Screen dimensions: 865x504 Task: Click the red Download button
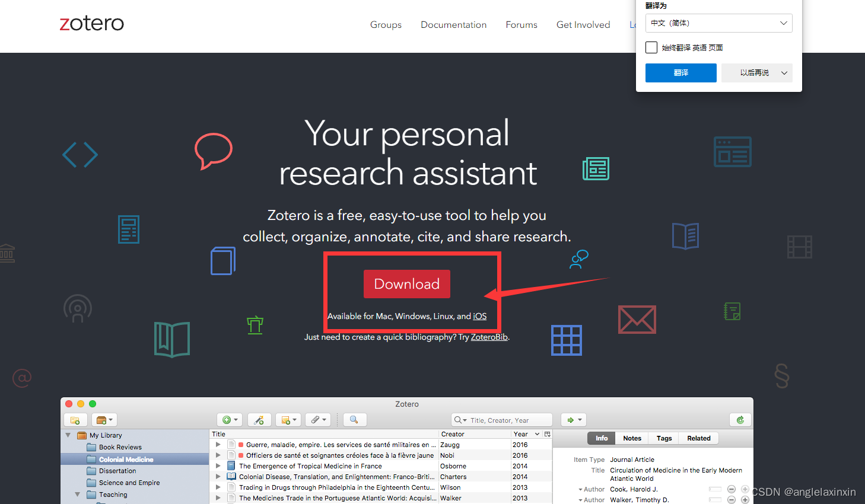click(x=406, y=284)
